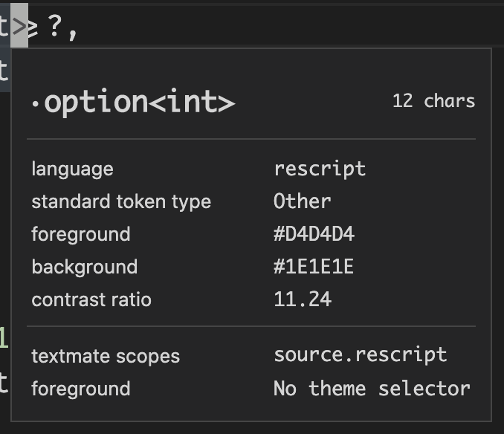Click the 'standard token type' label
Screen dimensions: 504x434
121,201
